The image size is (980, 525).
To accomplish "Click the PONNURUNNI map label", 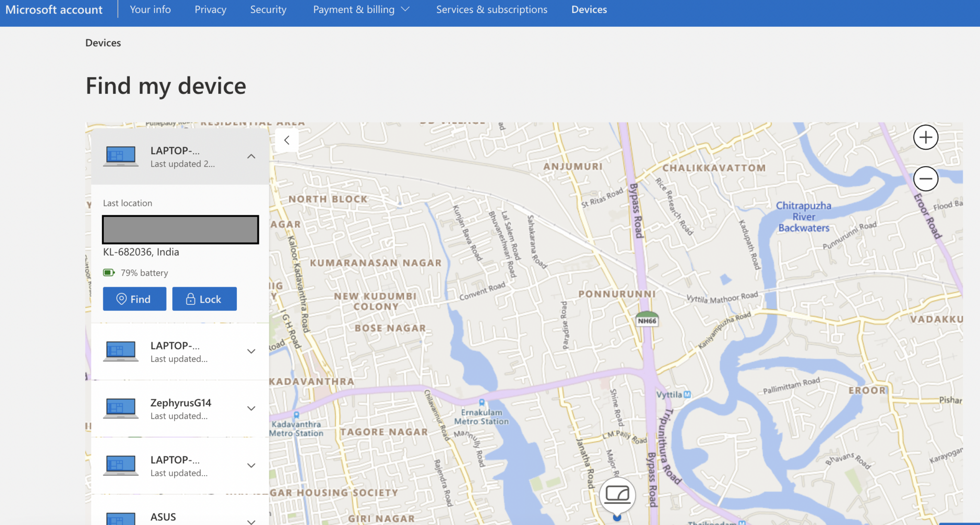I will pos(617,294).
